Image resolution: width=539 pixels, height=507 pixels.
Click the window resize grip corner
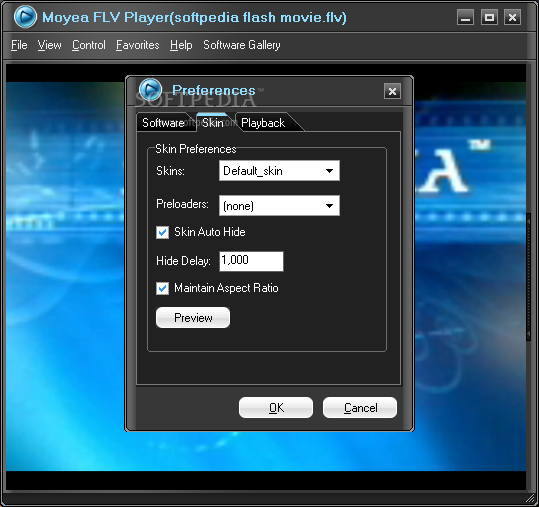coord(530,498)
